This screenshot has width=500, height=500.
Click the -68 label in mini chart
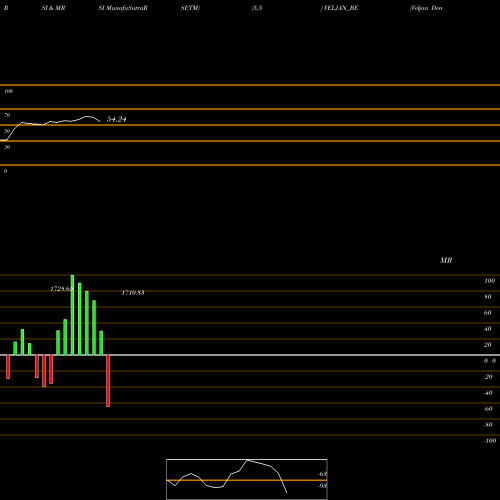point(323,474)
